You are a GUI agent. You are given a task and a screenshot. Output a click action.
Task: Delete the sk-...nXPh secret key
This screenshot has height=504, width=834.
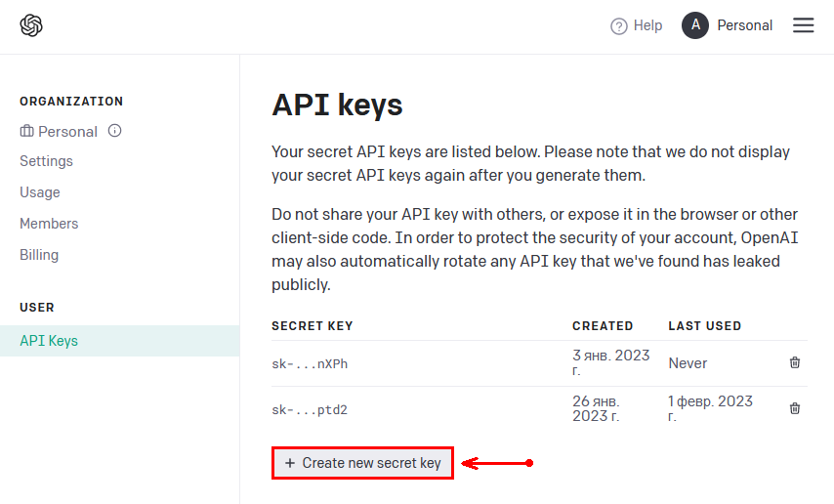pos(795,362)
